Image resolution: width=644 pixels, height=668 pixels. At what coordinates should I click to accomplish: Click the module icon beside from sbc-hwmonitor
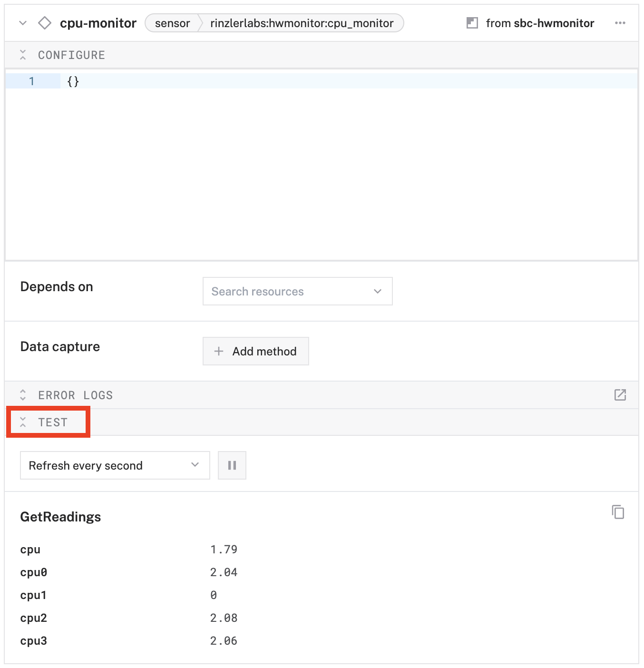472,23
